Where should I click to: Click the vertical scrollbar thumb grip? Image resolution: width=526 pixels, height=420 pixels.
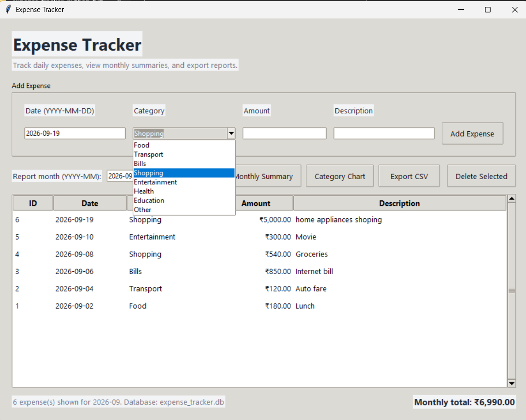[x=512, y=291]
